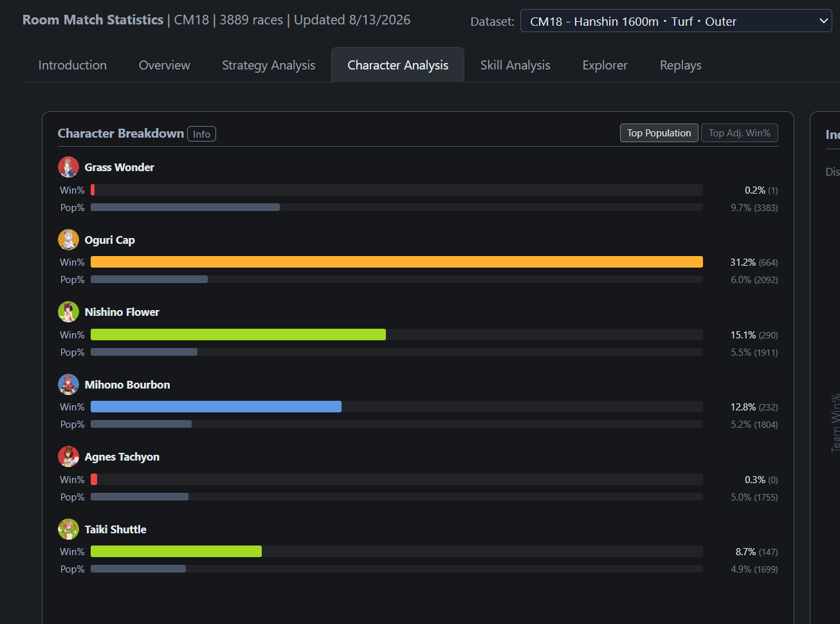Click the Character Breakdown heading
The image size is (840, 624).
tap(121, 133)
